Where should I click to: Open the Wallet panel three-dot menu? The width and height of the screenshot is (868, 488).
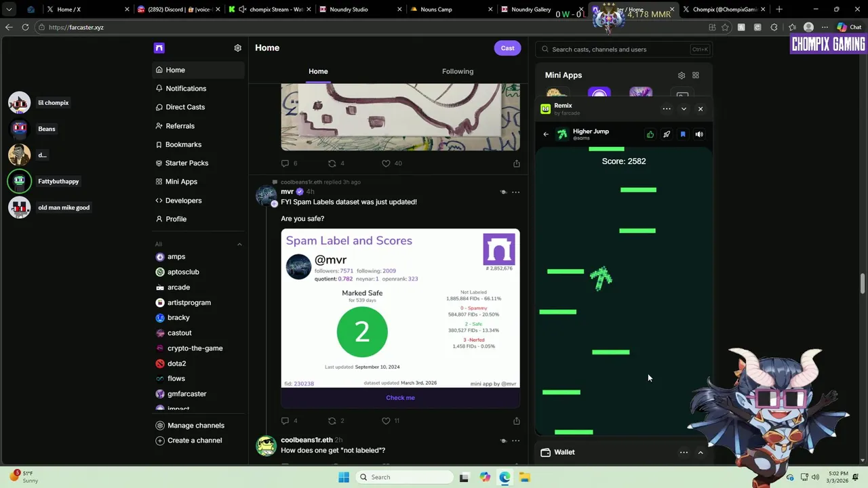(x=684, y=452)
